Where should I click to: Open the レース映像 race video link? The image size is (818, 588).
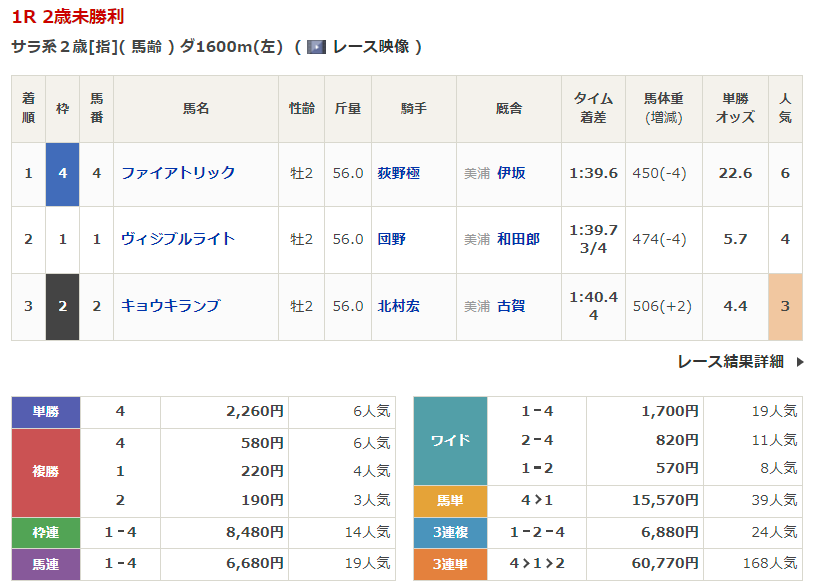pos(370,47)
